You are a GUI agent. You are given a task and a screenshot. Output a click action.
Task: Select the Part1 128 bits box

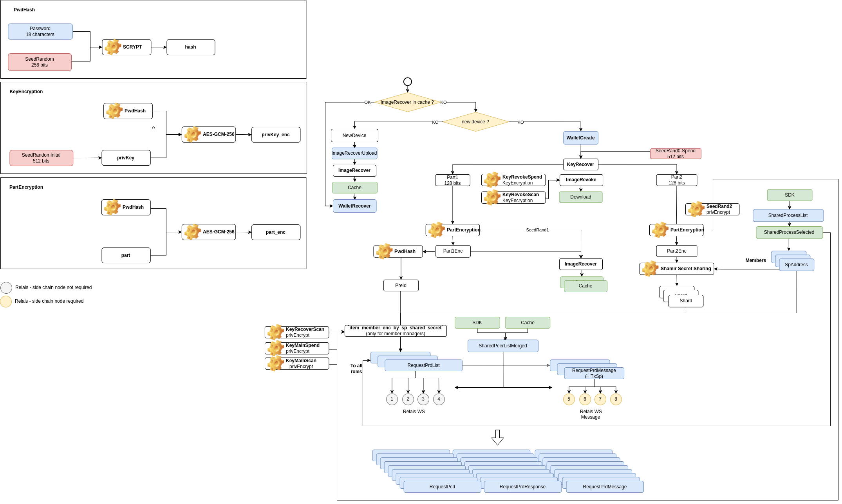coord(453,180)
